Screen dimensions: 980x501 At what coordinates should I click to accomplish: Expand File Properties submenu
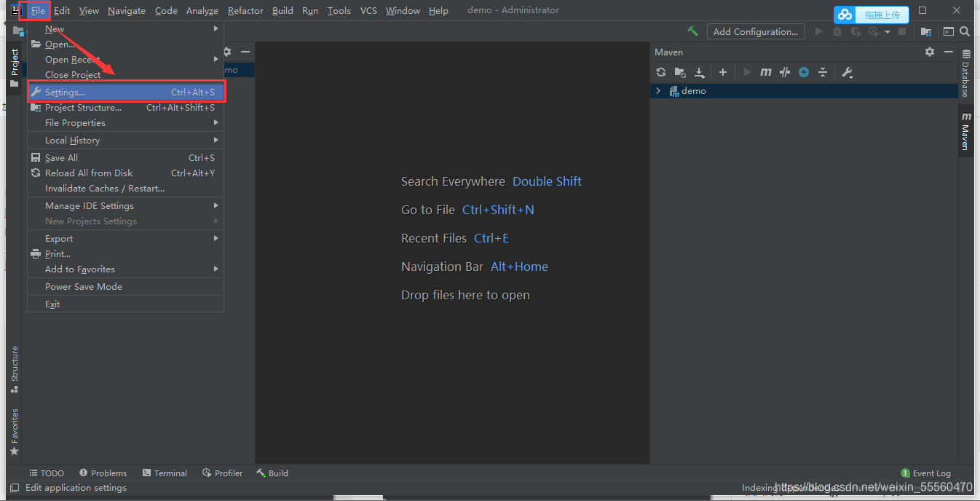[125, 123]
